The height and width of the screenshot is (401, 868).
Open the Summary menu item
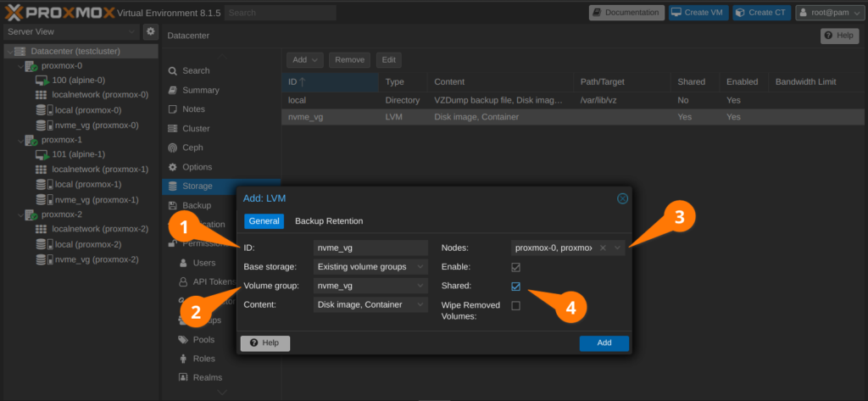(x=221, y=90)
